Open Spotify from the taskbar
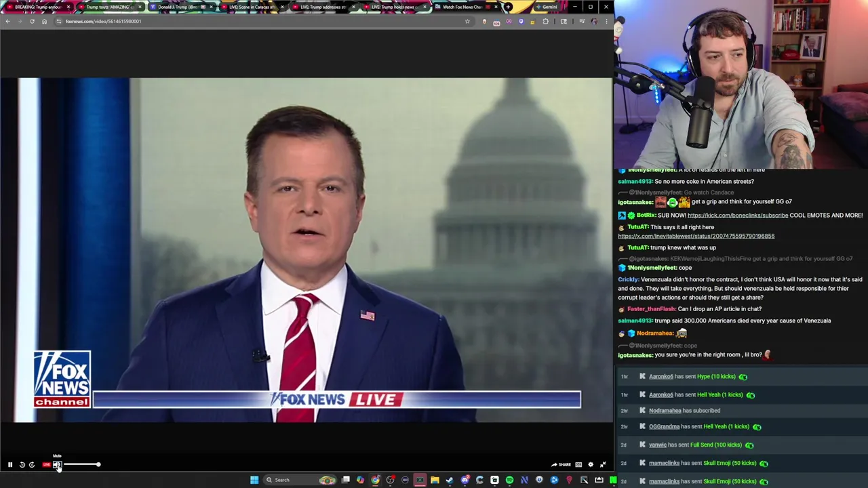Image resolution: width=868 pixels, height=488 pixels. click(509, 480)
